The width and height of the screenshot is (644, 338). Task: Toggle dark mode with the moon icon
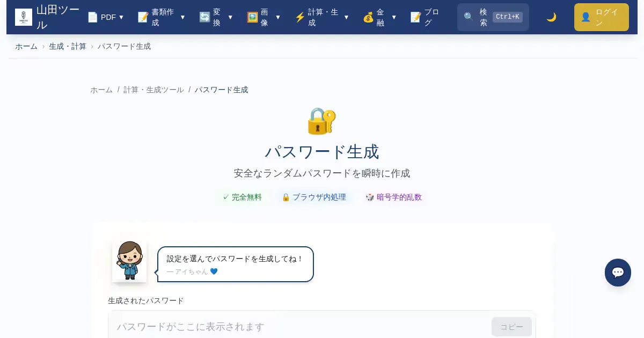tap(551, 17)
